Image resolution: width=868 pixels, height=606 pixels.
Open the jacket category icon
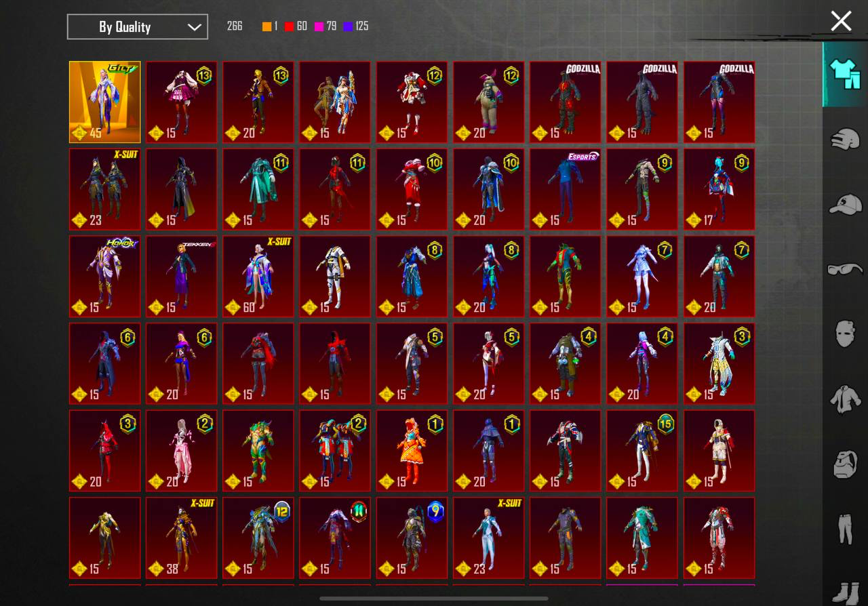844,399
